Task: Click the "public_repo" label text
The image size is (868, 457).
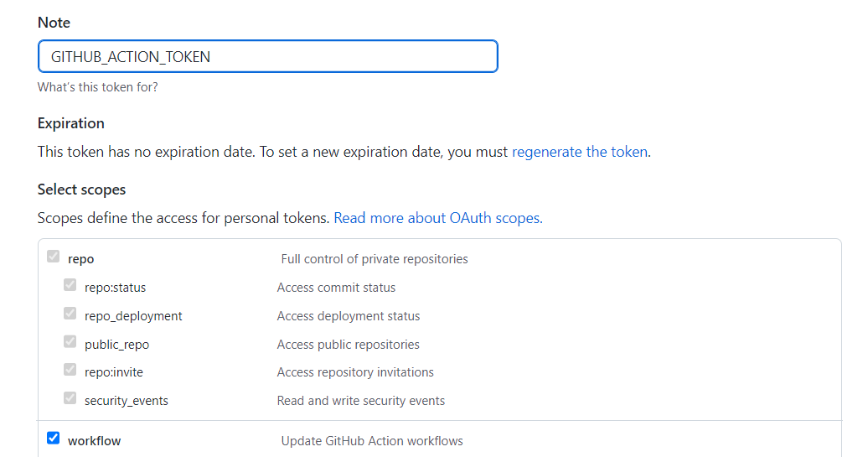Action: coord(116,345)
